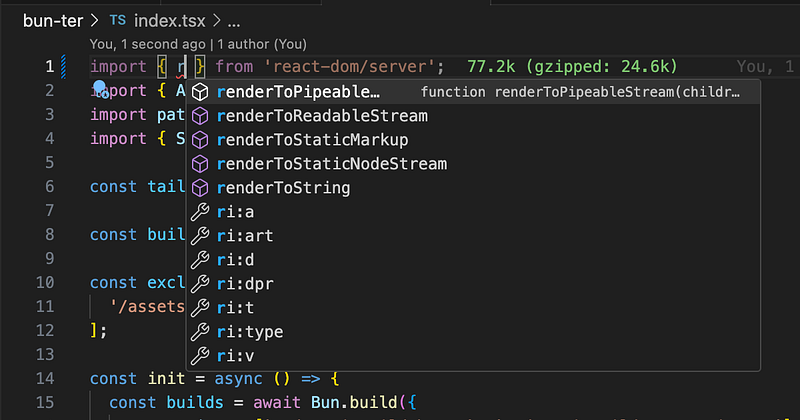Click line number 10 in gutter
The width and height of the screenshot is (800, 420).
pos(45,283)
